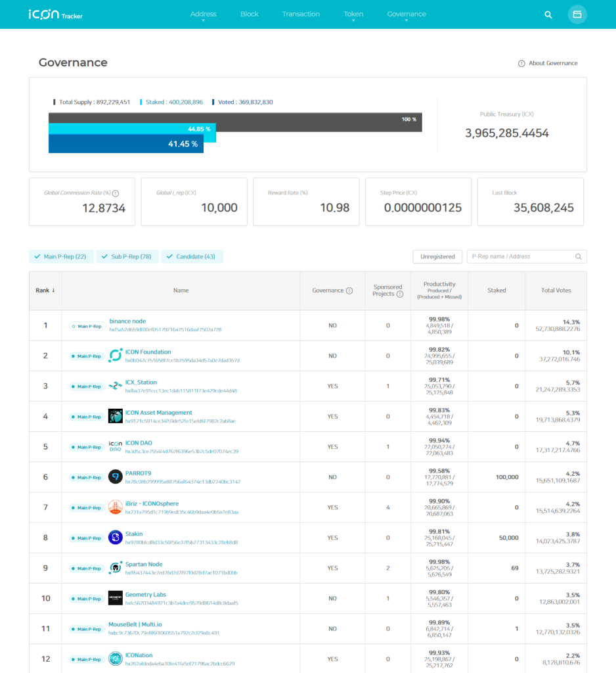Screen dimensions: 616x673
Task: Click Stakin logo icon
Action: tap(116, 538)
